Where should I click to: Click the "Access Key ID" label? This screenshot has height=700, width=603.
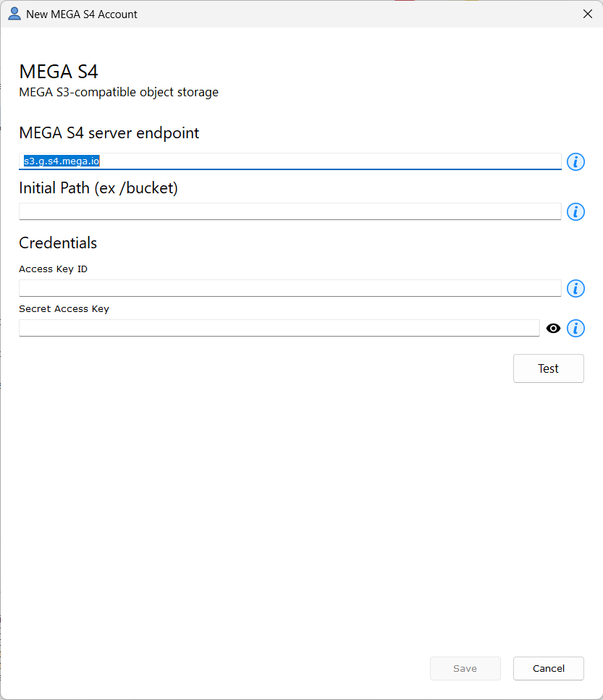point(53,269)
